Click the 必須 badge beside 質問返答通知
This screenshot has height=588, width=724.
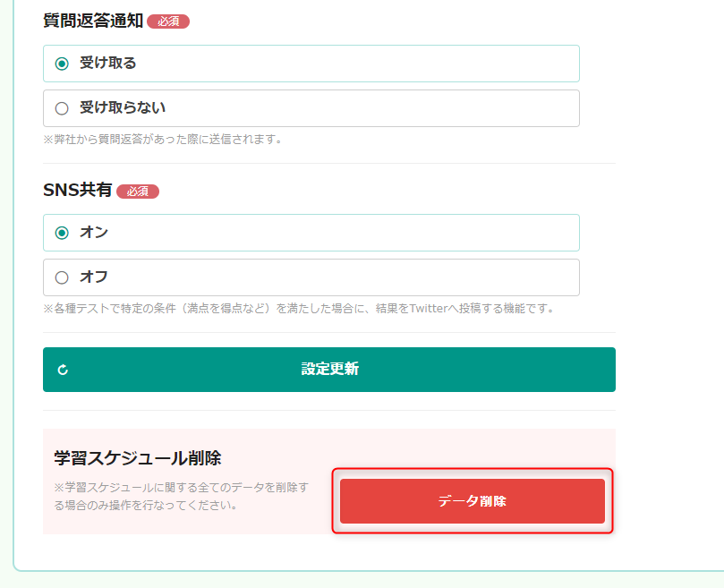(x=168, y=21)
